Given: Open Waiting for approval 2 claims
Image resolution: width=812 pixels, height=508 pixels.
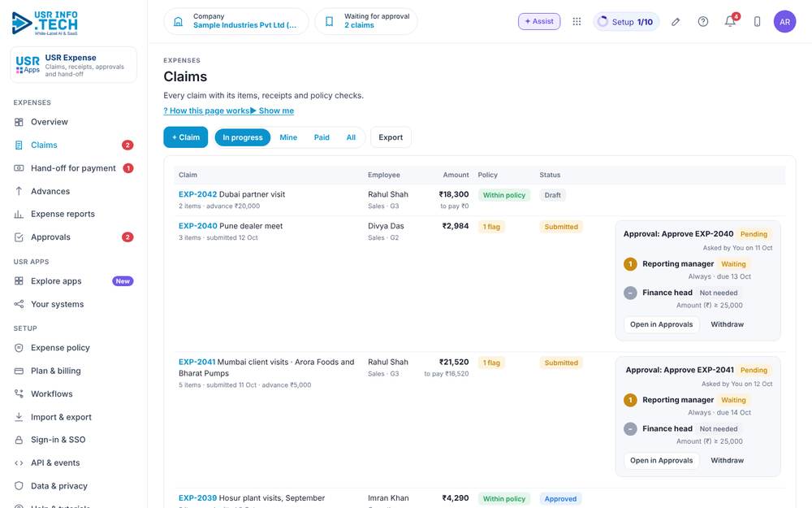Looking at the screenshot, I should [366, 21].
